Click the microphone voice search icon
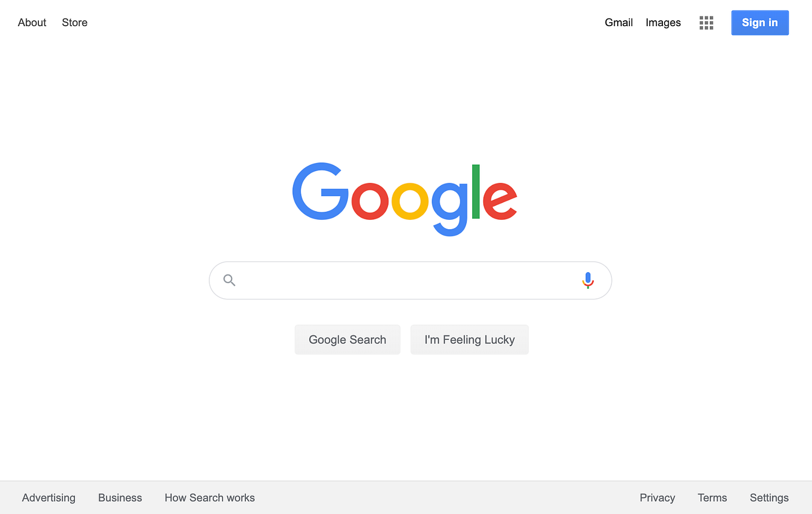Screen dimensions: 812x514 [588, 280]
